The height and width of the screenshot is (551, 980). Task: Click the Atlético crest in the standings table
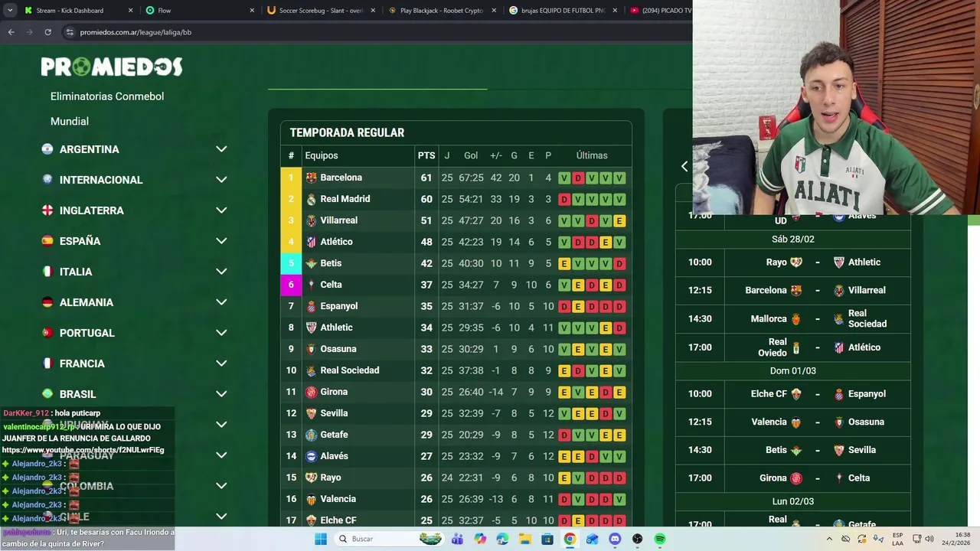(311, 242)
